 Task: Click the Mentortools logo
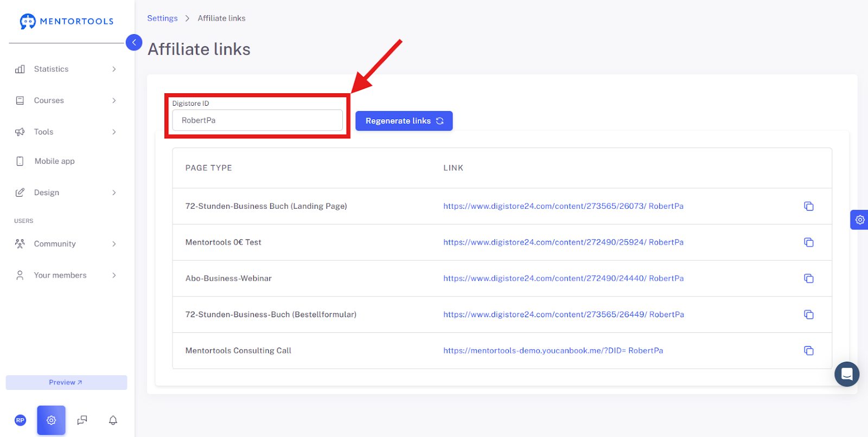(x=67, y=21)
